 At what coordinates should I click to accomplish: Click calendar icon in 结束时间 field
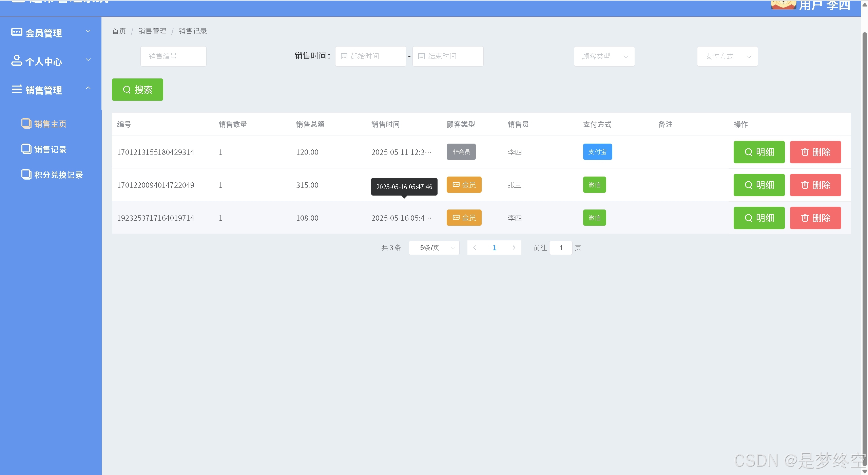point(421,56)
